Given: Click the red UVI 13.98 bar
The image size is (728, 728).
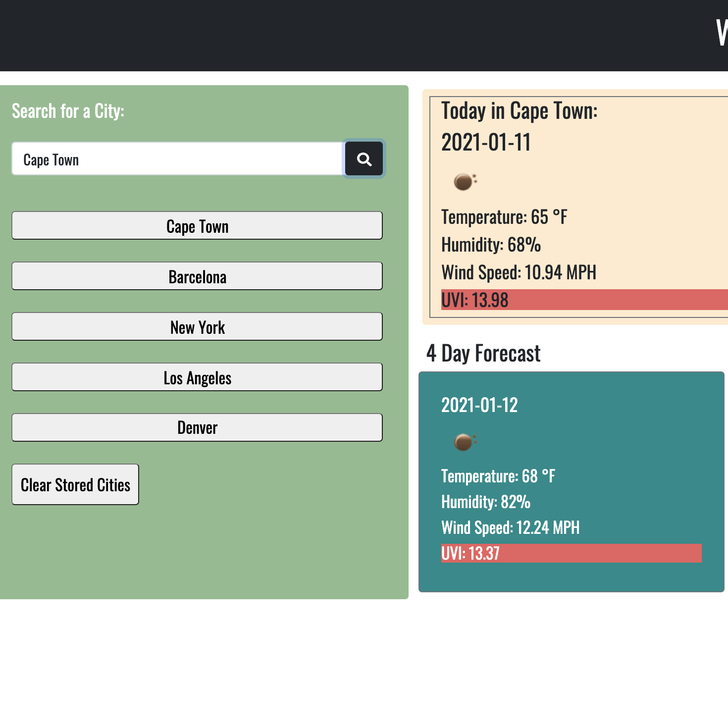Looking at the screenshot, I should [584, 300].
